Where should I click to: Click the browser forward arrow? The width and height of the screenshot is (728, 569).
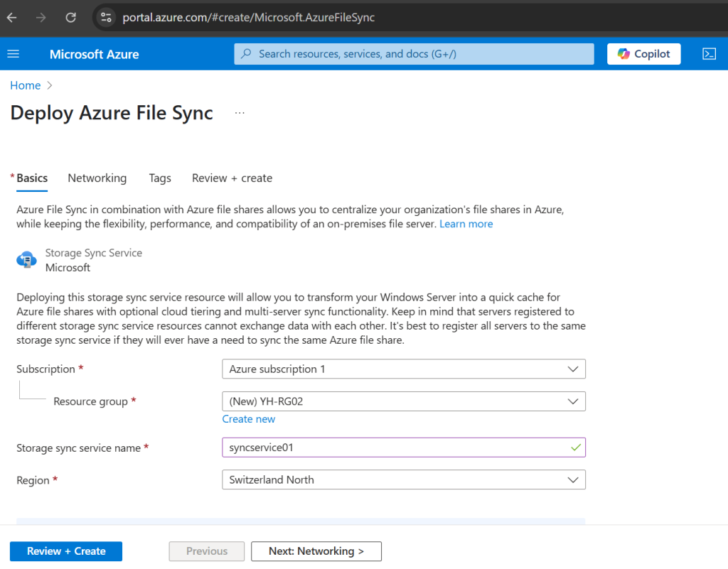(x=41, y=18)
